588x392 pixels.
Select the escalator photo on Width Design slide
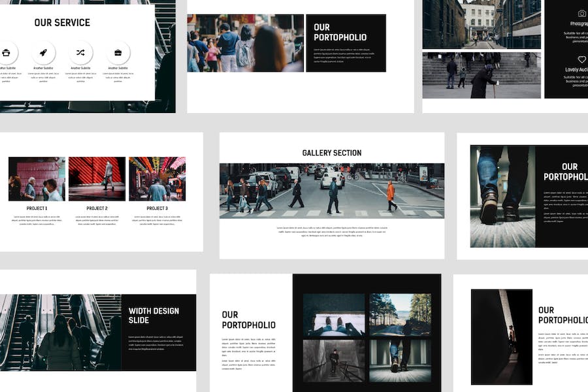coord(60,333)
